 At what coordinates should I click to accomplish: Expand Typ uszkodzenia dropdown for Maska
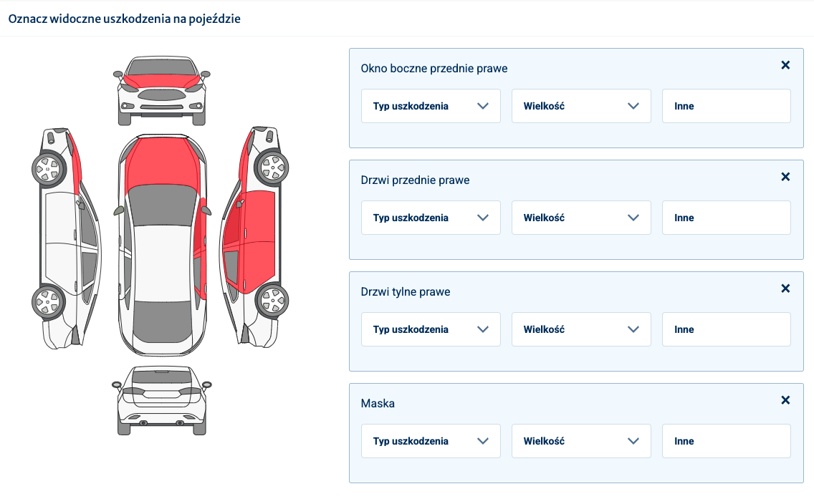click(431, 441)
